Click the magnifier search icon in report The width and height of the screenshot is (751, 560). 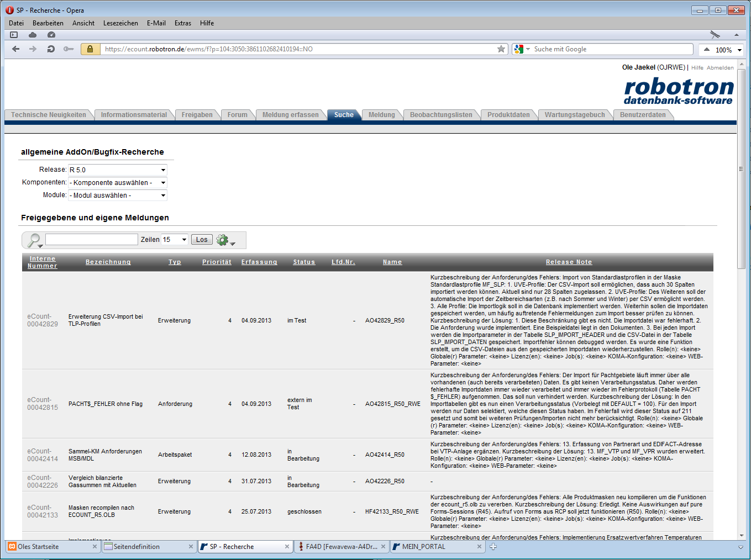[x=34, y=240]
